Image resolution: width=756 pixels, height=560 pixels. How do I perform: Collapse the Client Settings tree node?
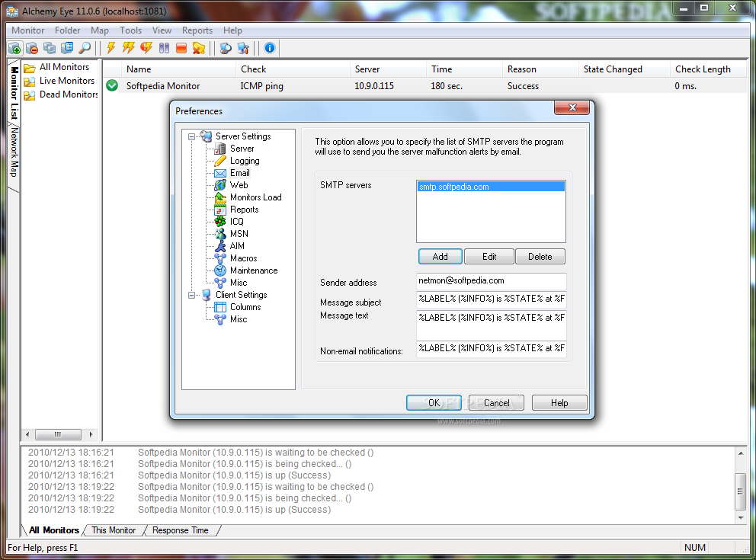click(191, 295)
